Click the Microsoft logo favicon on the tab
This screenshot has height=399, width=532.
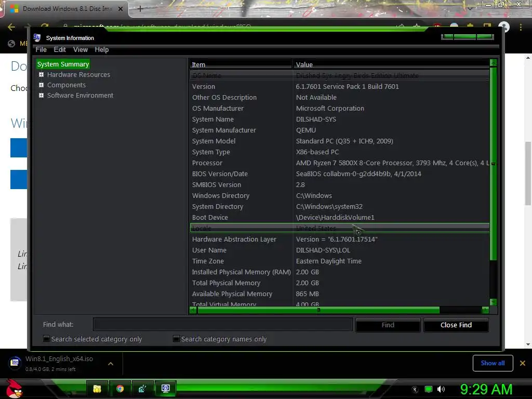pos(14,9)
